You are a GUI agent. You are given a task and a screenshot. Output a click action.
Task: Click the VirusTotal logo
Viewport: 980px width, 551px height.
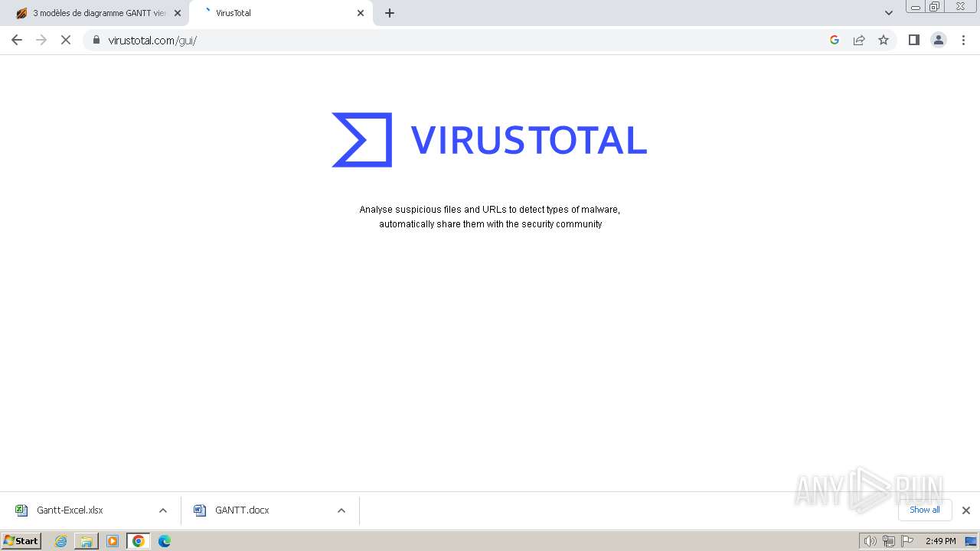[x=489, y=140]
